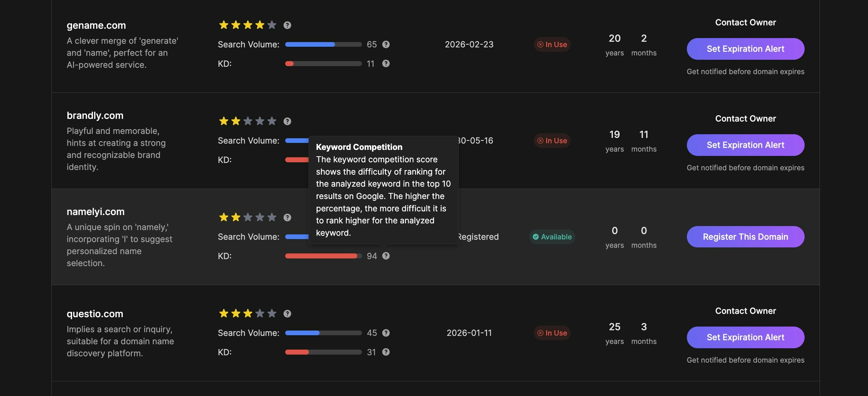Viewport: 868px width, 396px height.
Task: Click questio.com Search Volume help icon
Action: click(x=386, y=333)
